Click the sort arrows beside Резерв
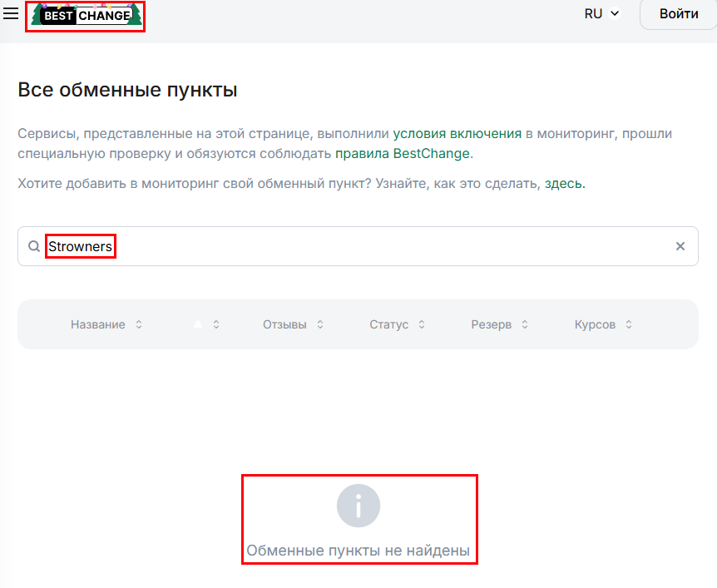Image resolution: width=717 pixels, height=588 pixels. [527, 324]
